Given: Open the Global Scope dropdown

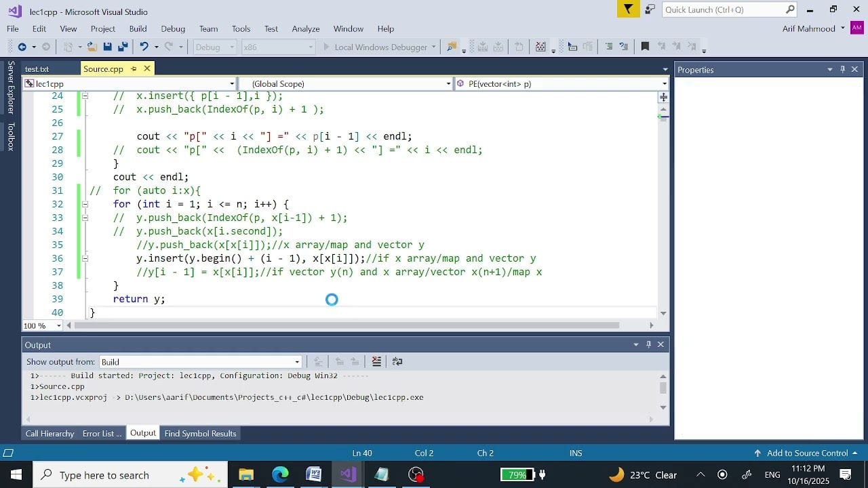Looking at the screenshot, I should (448, 83).
